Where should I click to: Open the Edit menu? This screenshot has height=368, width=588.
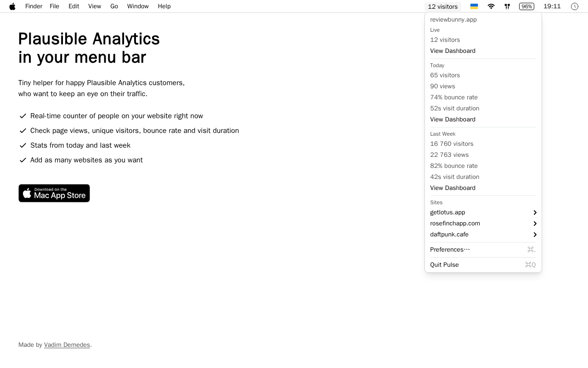pos(74,6)
